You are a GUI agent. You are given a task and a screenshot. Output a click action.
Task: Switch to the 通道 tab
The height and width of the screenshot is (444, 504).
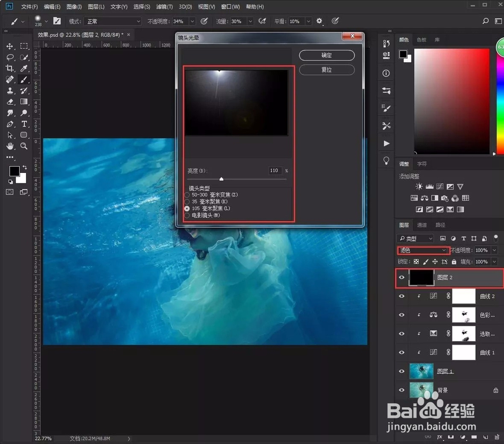tap(422, 225)
